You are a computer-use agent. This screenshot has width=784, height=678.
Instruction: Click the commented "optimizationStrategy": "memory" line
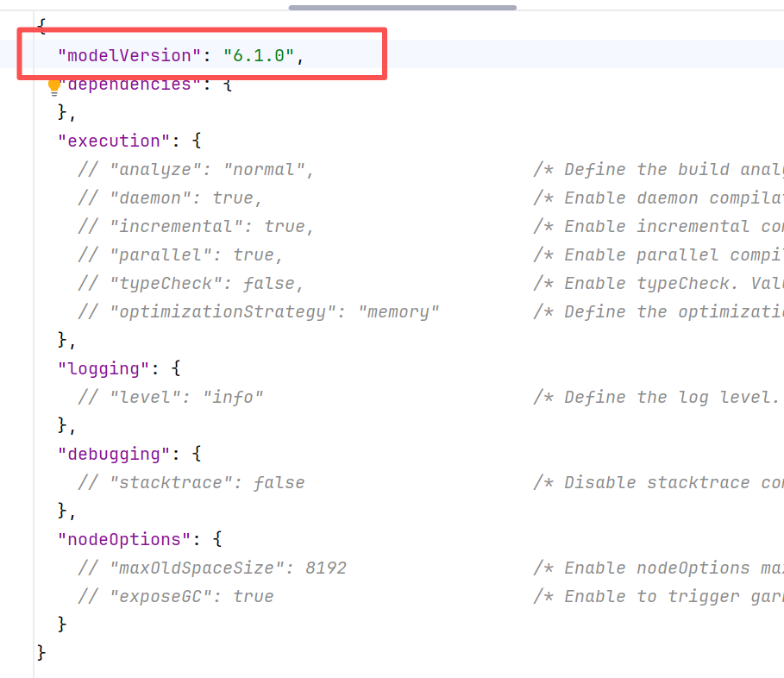pos(259,312)
